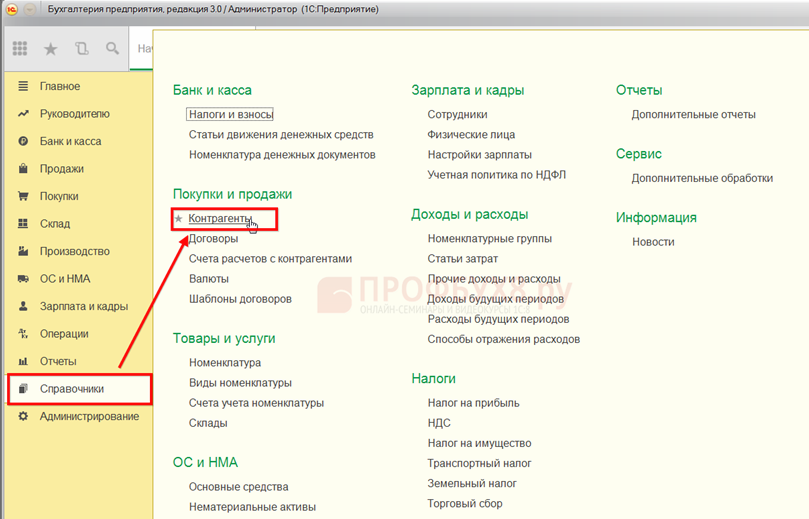Image resolution: width=809 pixels, height=519 pixels.
Task: Open Виды номенклатуры
Action: pyautogui.click(x=240, y=383)
